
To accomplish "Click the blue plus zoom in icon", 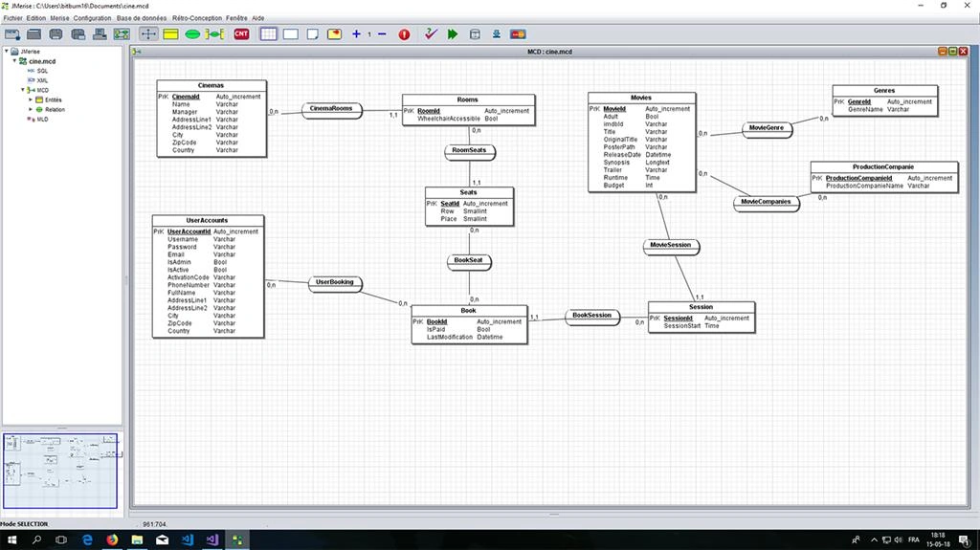I will [x=356, y=34].
